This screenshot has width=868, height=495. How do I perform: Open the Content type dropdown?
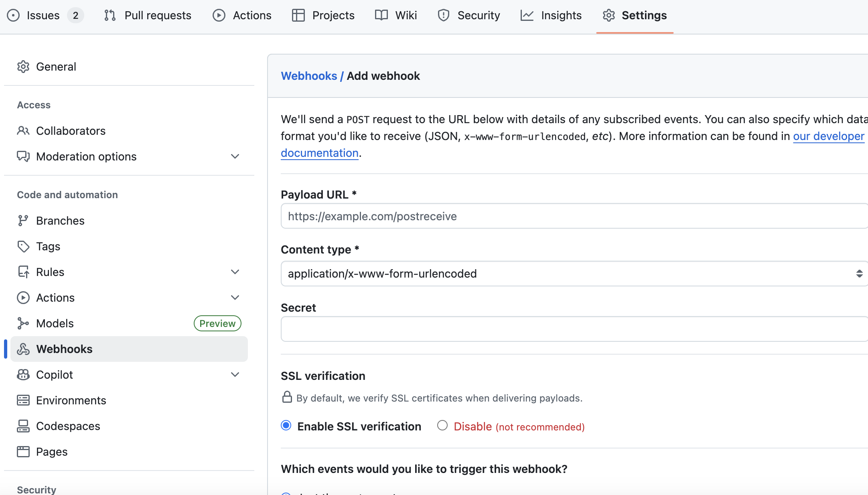coord(574,274)
